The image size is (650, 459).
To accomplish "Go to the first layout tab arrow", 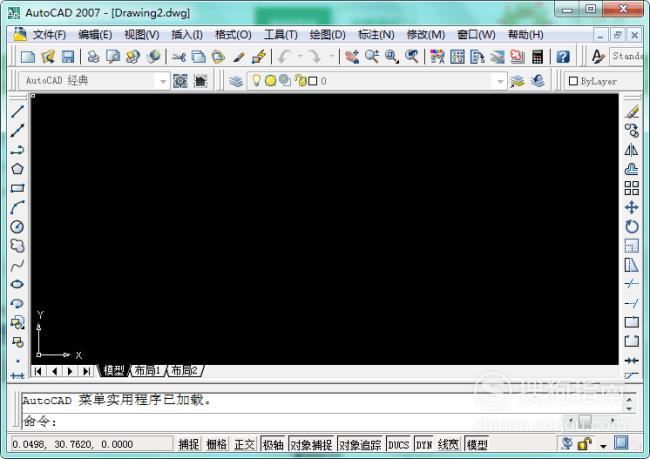I will tap(38, 371).
